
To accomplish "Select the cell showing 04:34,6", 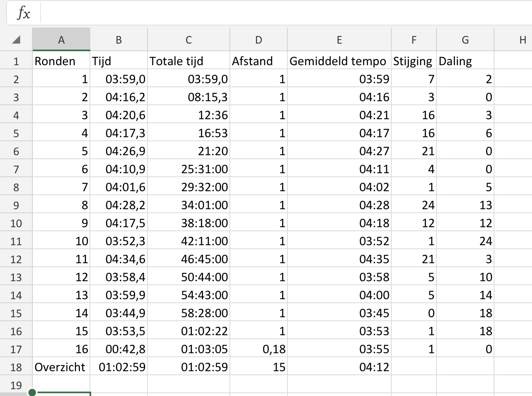I will [x=119, y=259].
